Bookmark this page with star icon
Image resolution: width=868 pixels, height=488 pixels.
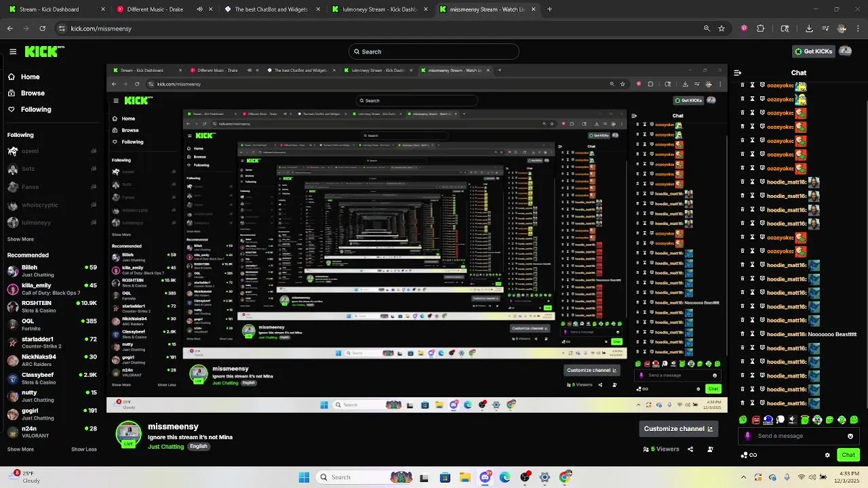click(x=722, y=28)
